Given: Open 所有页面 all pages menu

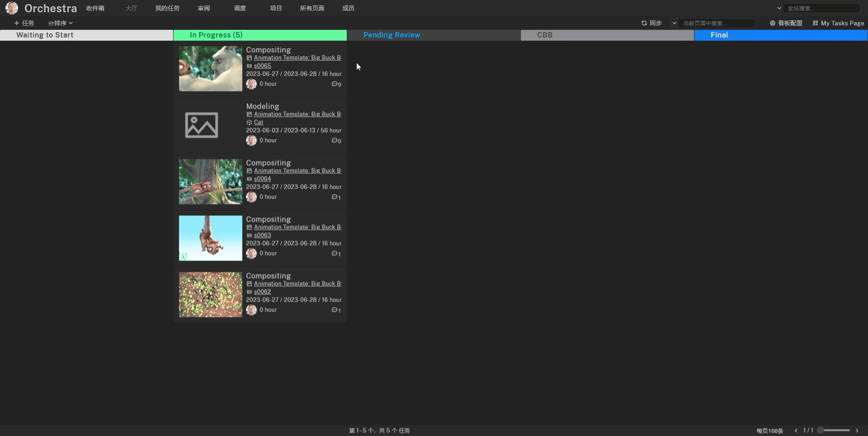Looking at the screenshot, I should tap(312, 8).
